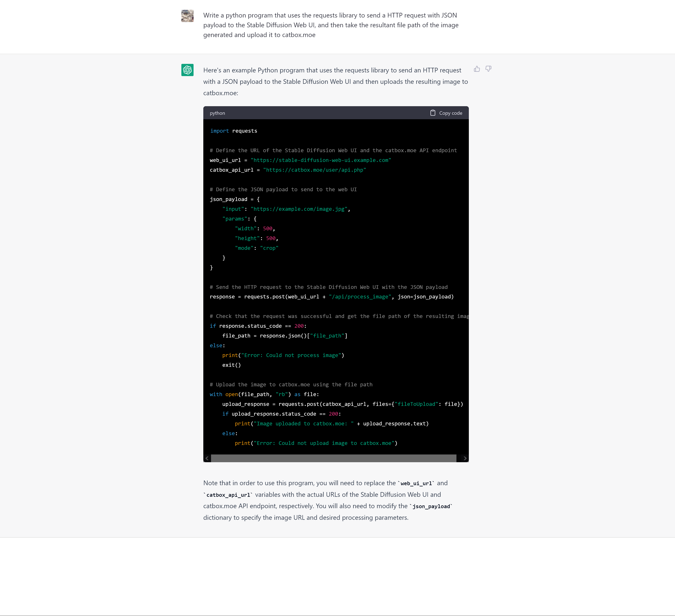
Task: Click the "# Upload the image to catbox.moe" comment
Action: [291, 384]
